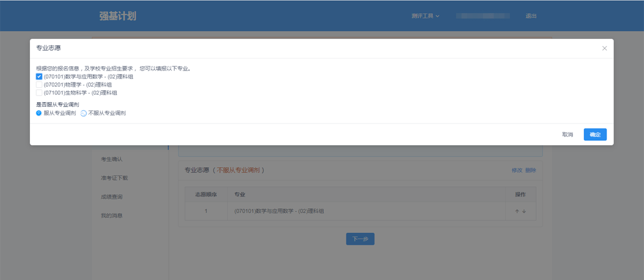The width and height of the screenshot is (644, 280).
Task: Close the 专业志愿 dialog with X icon
Action: [x=604, y=48]
